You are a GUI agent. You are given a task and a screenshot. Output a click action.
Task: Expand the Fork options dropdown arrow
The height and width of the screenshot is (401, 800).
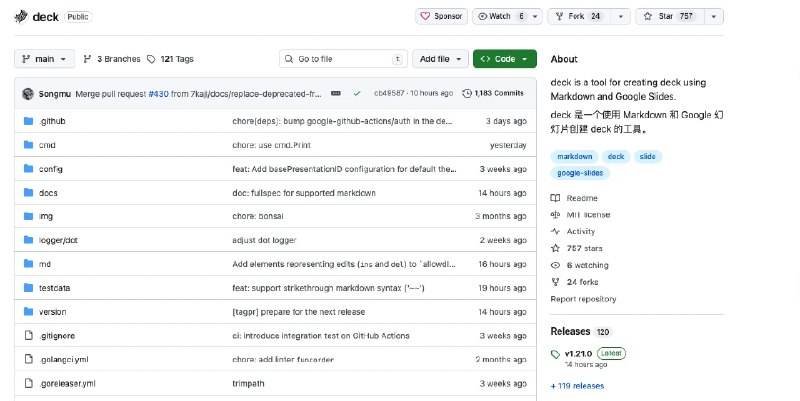point(620,16)
